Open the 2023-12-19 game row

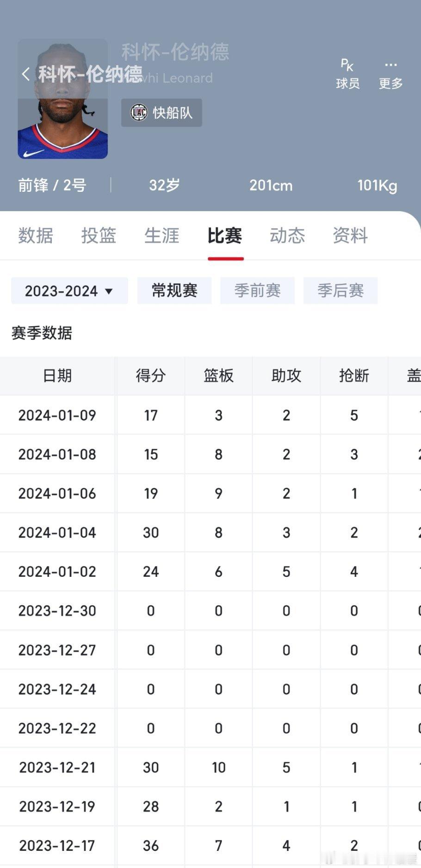pyautogui.click(x=210, y=807)
